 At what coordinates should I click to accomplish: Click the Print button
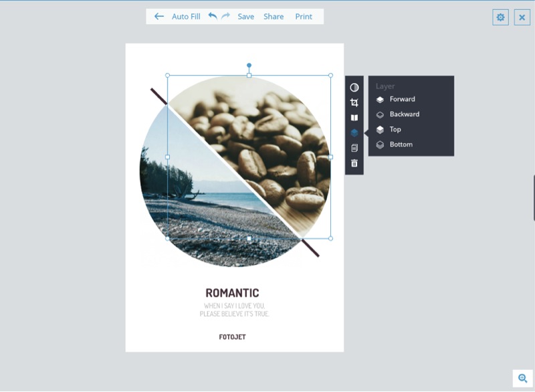click(304, 17)
